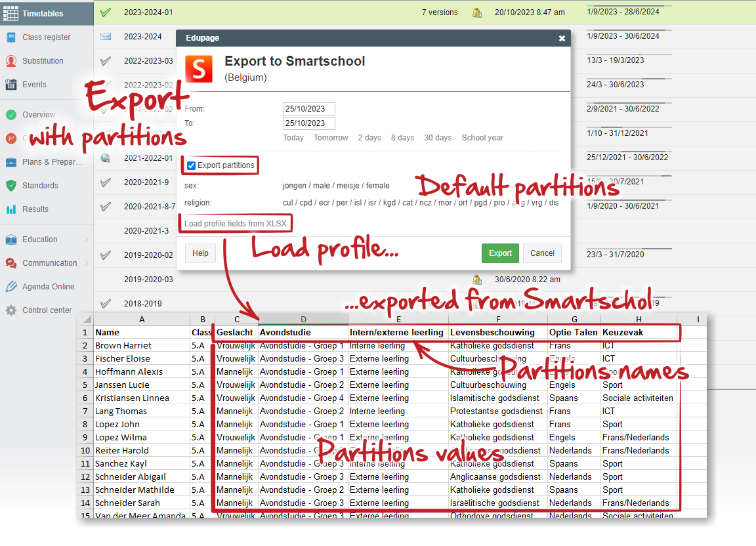Click the lock icon on 2023-2024-01 row

click(x=477, y=12)
